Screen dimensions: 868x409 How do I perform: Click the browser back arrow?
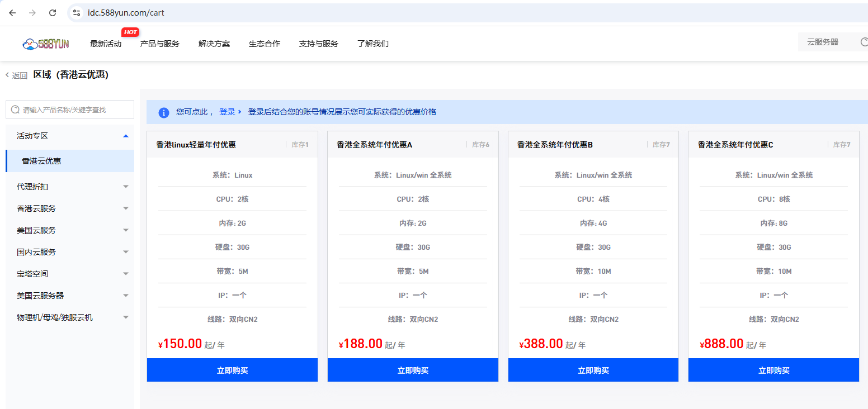[x=12, y=11]
